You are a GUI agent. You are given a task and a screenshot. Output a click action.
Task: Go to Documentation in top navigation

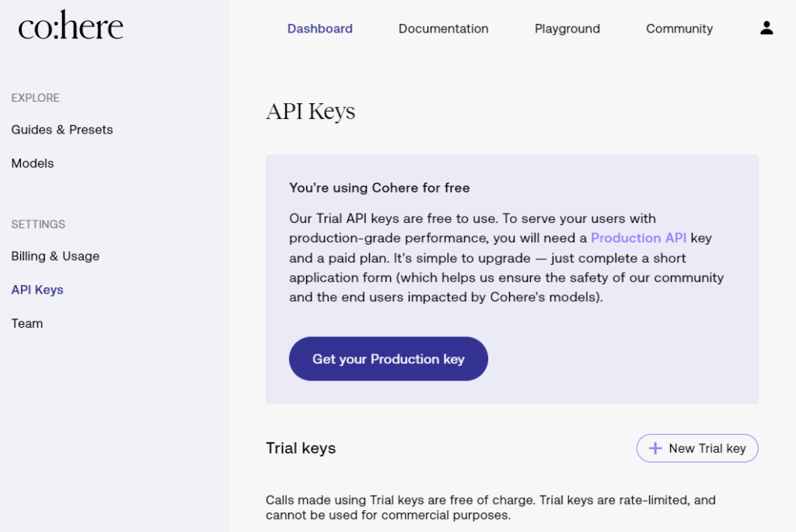click(443, 29)
